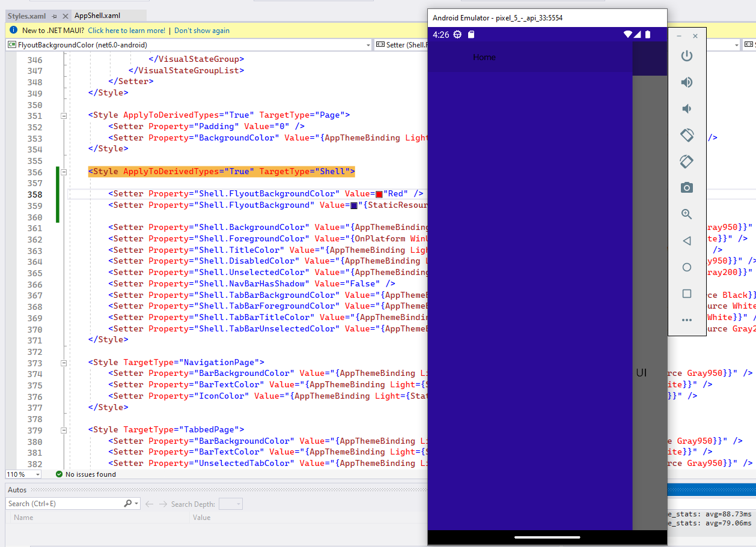Screen dimensions: 756x547
Task: Rotate the emulator clockwise
Action: 687,161
